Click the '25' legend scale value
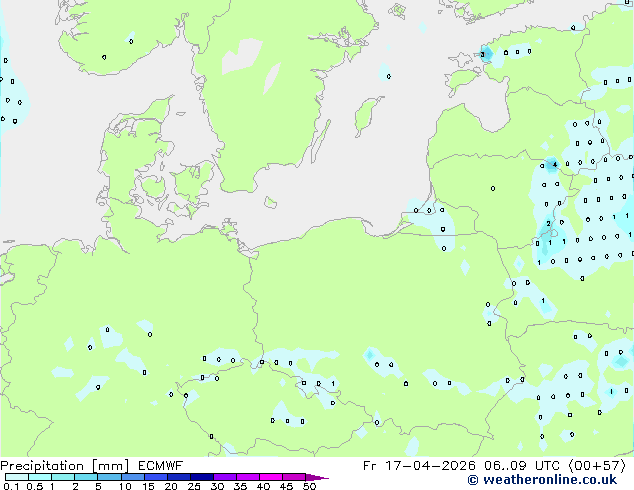Image resolution: width=634 pixels, height=490 pixels. [x=194, y=486]
